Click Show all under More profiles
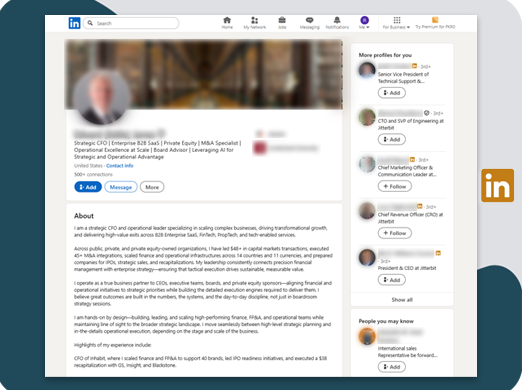The image size is (522, 390). point(402,300)
